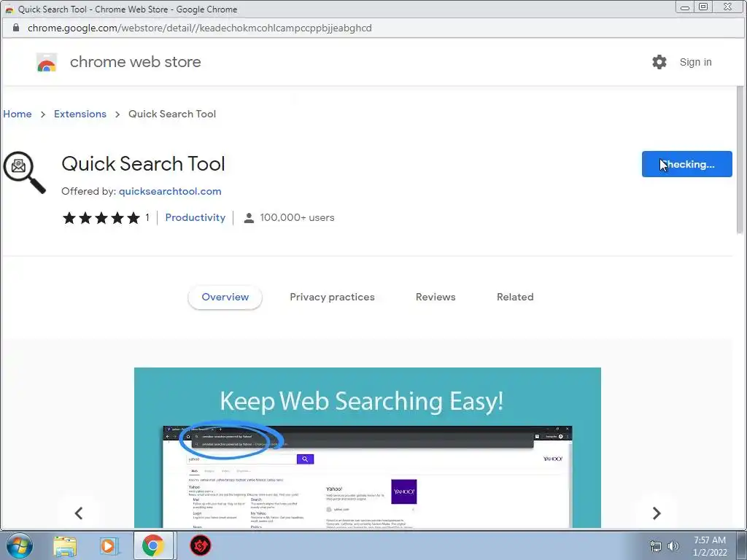Open the Related tab
The width and height of the screenshot is (747, 560).
pos(515,297)
